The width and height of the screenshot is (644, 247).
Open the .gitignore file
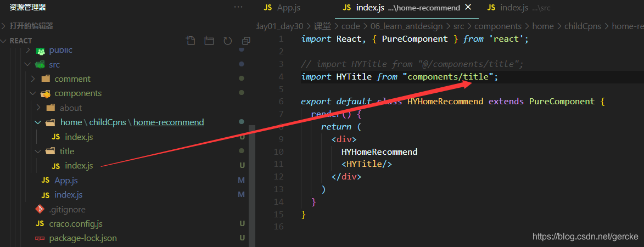[68, 209]
